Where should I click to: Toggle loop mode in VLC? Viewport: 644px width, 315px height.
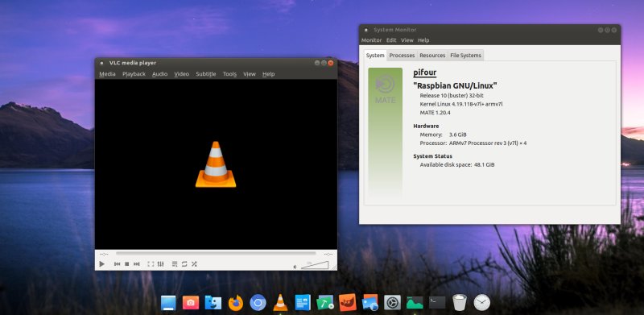(184, 264)
